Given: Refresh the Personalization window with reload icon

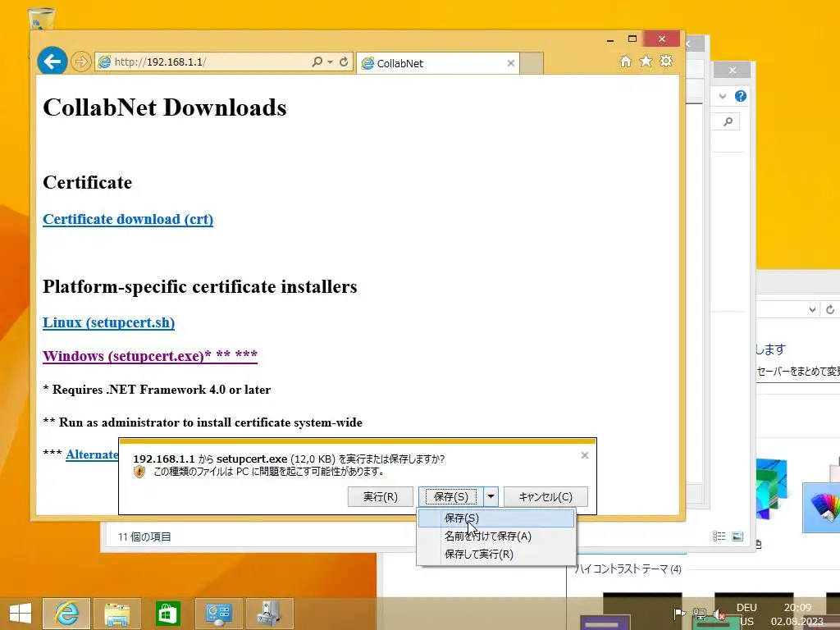Looking at the screenshot, I should tap(830, 309).
